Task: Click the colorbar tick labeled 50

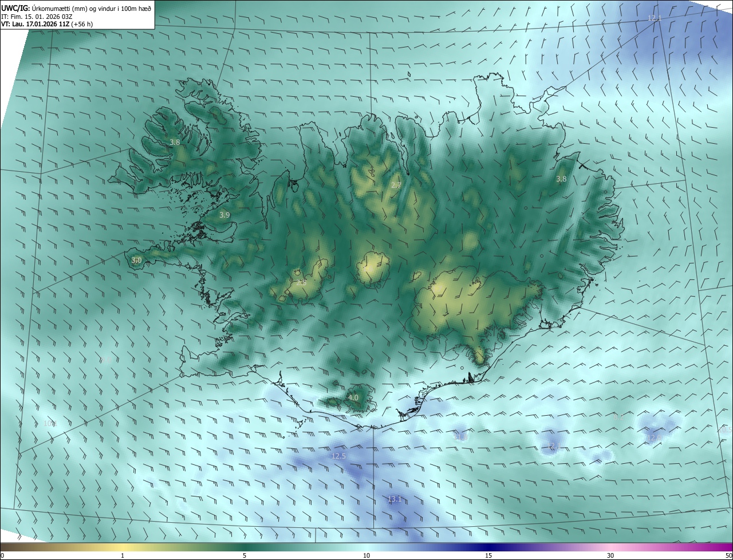Action: click(728, 555)
